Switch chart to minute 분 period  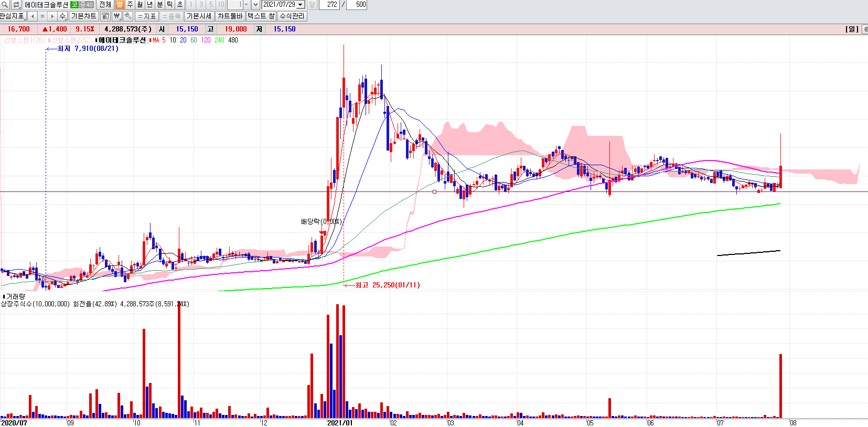click(x=160, y=5)
